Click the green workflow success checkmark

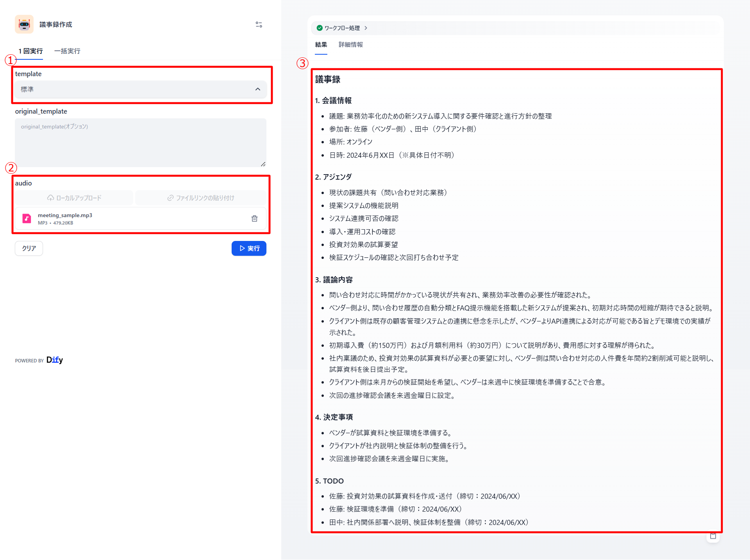pyautogui.click(x=319, y=28)
